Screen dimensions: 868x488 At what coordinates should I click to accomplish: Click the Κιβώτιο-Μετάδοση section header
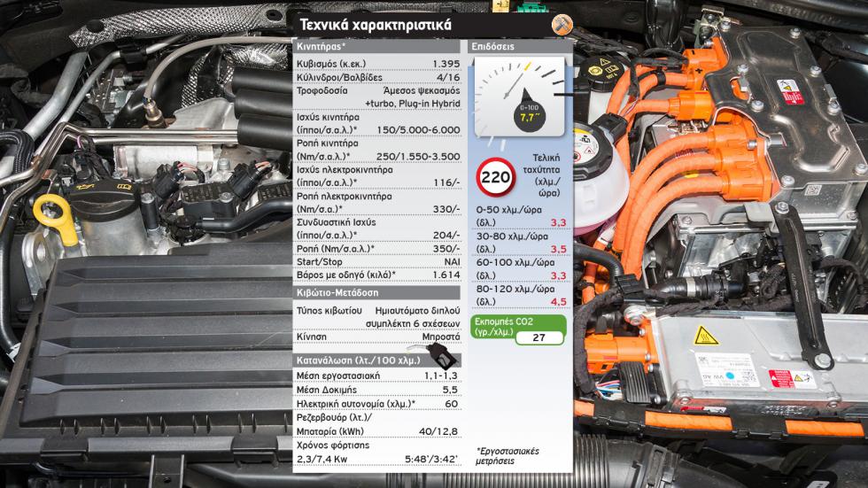376,292
